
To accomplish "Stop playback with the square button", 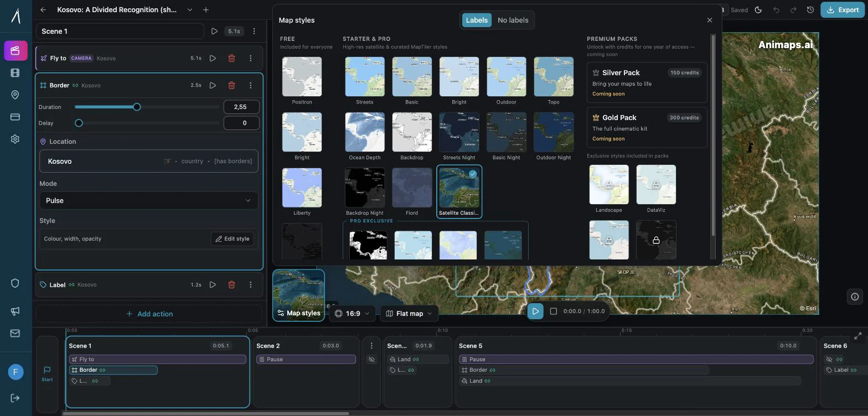I will coord(554,311).
